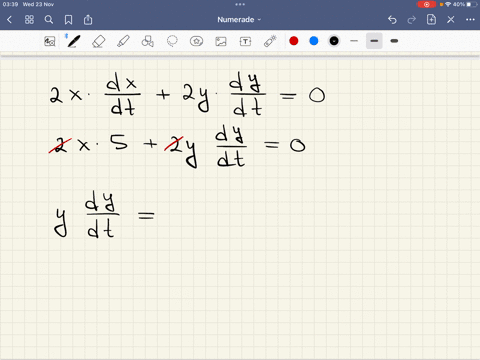This screenshot has width=480, height=360.
Task: Open the search magnifier
Action: [49, 20]
